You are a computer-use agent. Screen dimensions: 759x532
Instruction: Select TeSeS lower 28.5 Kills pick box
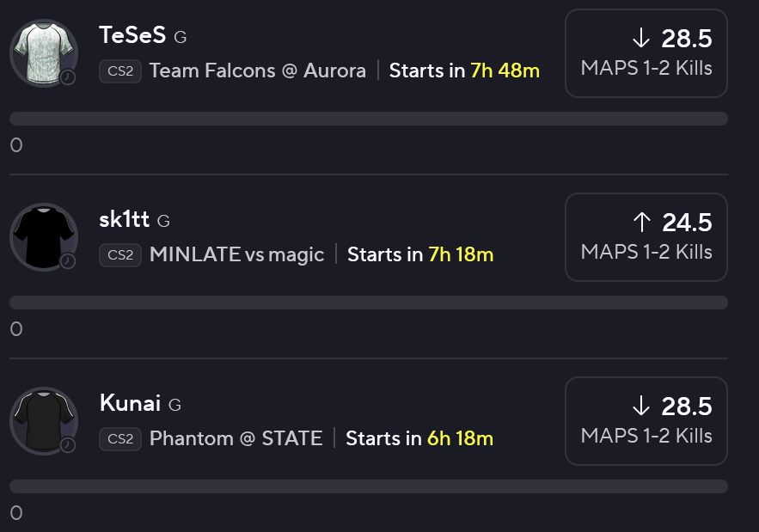point(646,52)
